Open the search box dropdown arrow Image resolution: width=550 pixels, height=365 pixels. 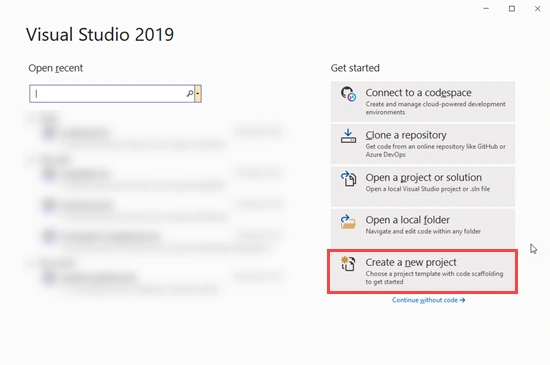point(198,94)
